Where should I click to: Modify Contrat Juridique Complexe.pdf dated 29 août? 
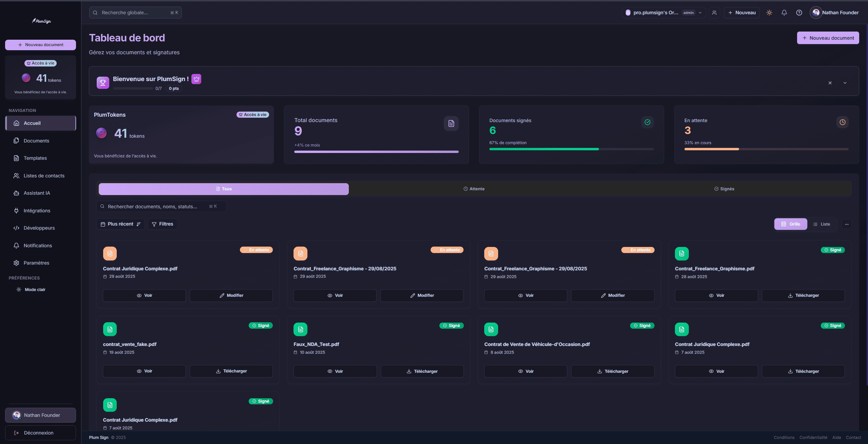click(x=231, y=295)
